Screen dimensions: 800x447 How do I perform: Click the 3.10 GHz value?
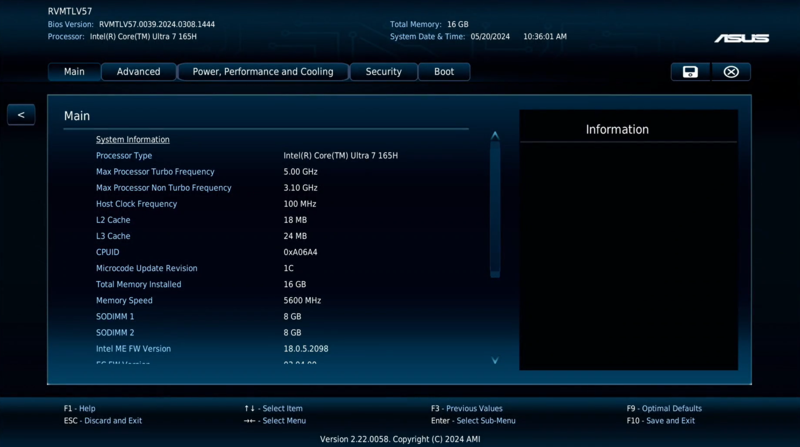pos(301,188)
